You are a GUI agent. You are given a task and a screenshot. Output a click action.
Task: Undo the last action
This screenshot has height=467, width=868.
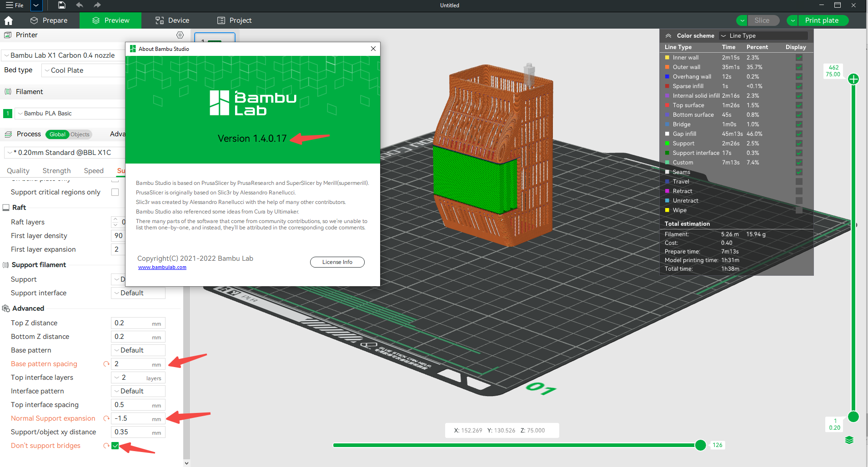80,5
